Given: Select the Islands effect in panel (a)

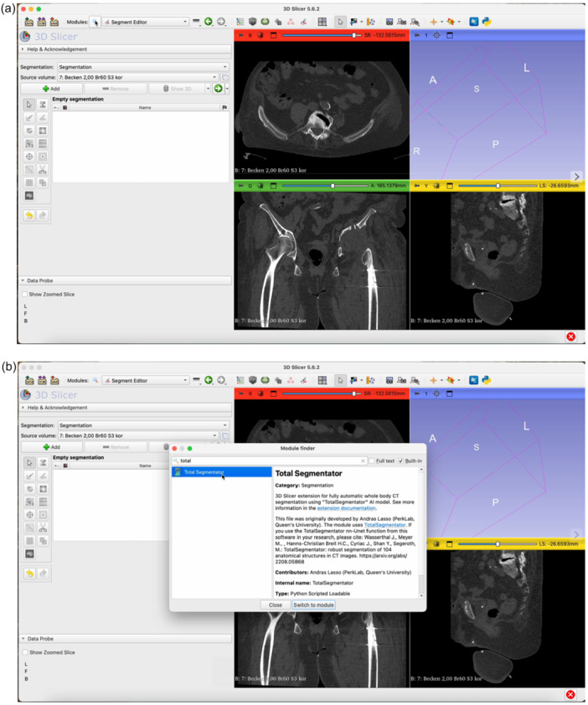Looking at the screenshot, I should click(x=29, y=183).
